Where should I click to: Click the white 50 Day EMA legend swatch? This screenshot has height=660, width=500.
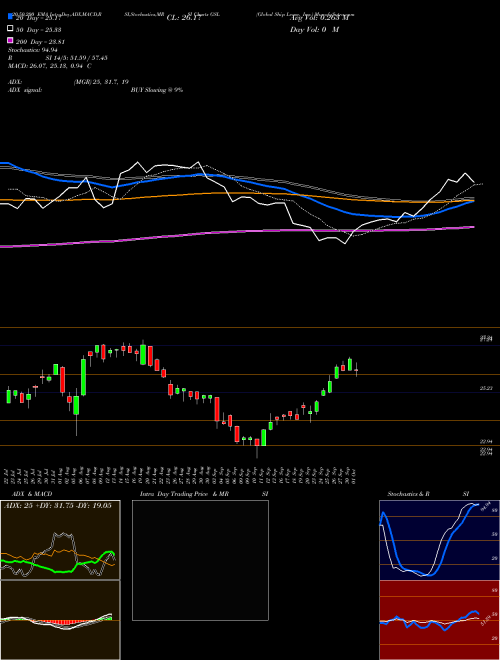[10, 29]
